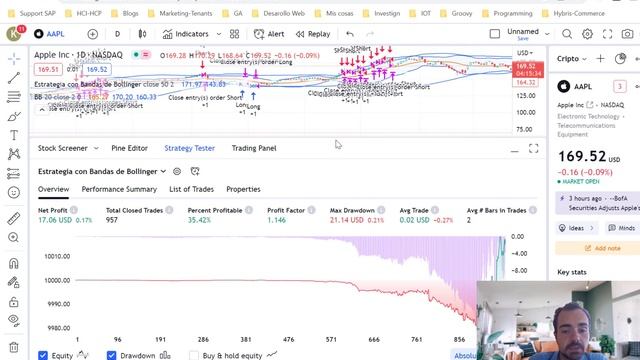The height and width of the screenshot is (360, 640).
Task: Toggle hide all drawings eye
Action: click(x=14, y=321)
